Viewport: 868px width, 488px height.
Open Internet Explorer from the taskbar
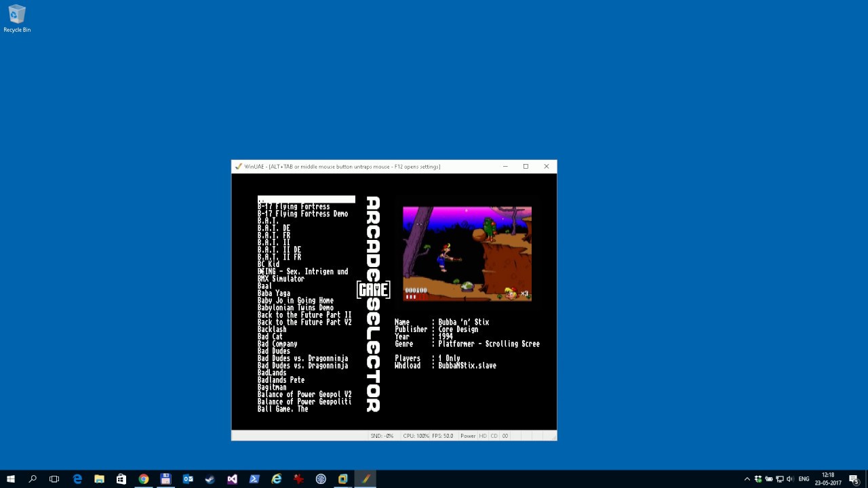click(277, 479)
